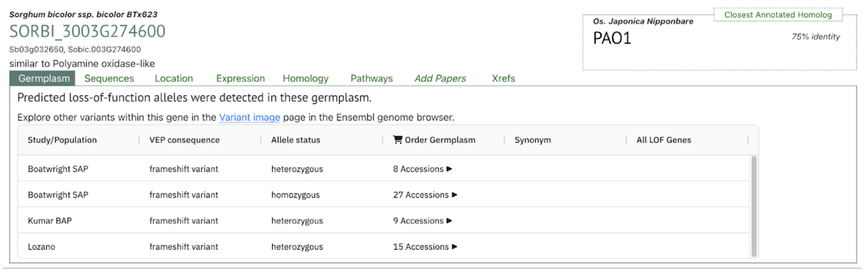
Task: Expand the 9 Accessions Kumar BAP entry
Action: (x=449, y=221)
